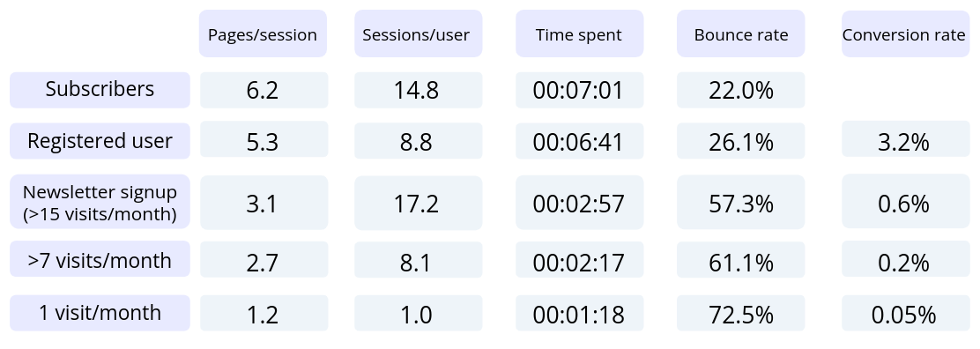This screenshot has height=349, width=980.
Task: Select the 0.05% conversion rate cell
Action: click(905, 313)
